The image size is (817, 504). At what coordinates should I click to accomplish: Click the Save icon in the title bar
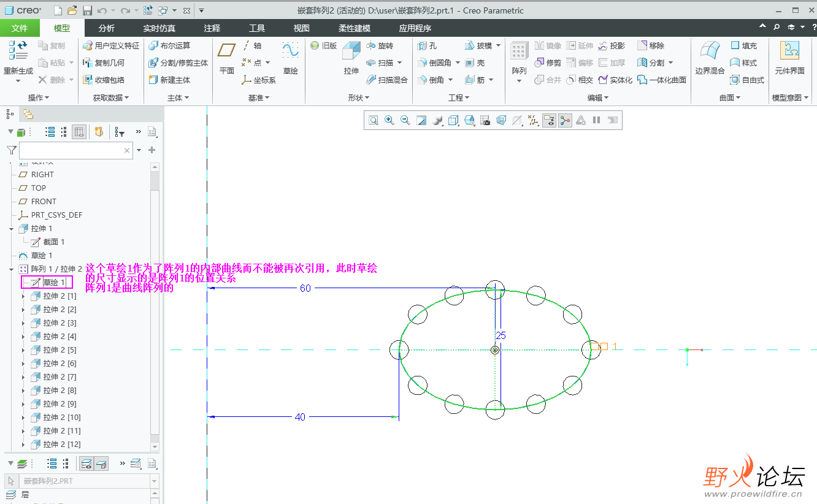point(87,10)
